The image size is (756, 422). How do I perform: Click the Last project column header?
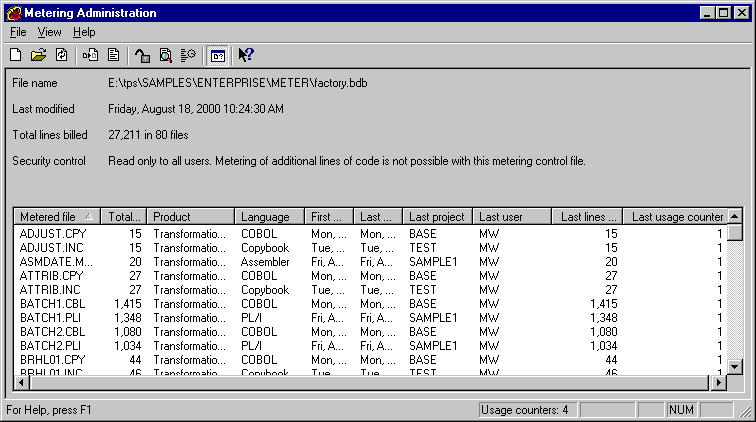click(x=437, y=217)
